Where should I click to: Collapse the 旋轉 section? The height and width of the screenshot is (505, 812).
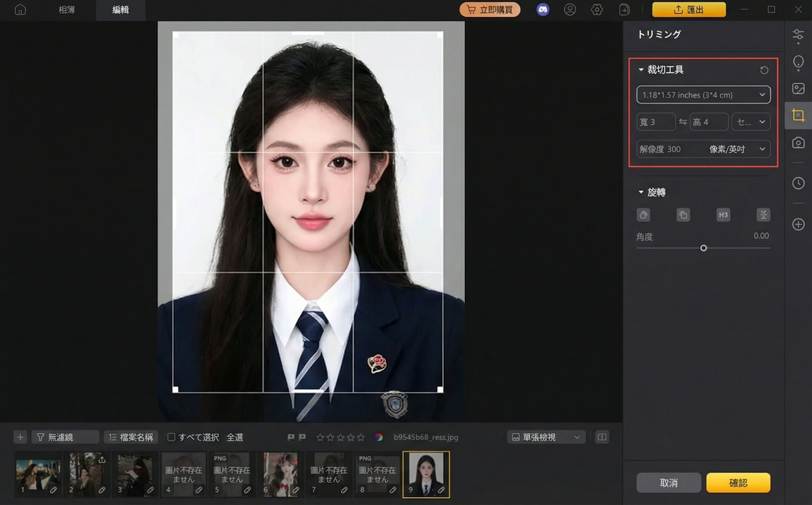click(641, 192)
